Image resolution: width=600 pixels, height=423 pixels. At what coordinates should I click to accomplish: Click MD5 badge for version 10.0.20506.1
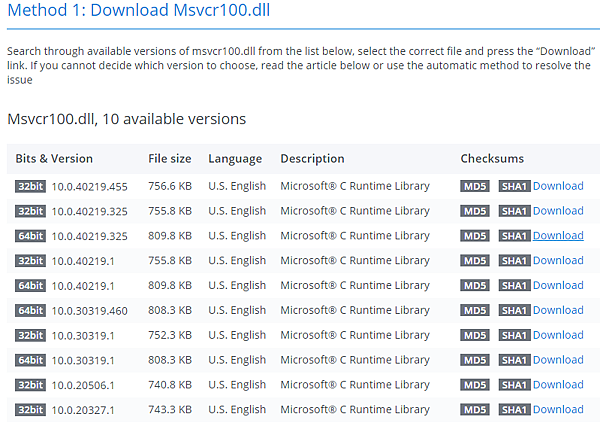tap(475, 385)
